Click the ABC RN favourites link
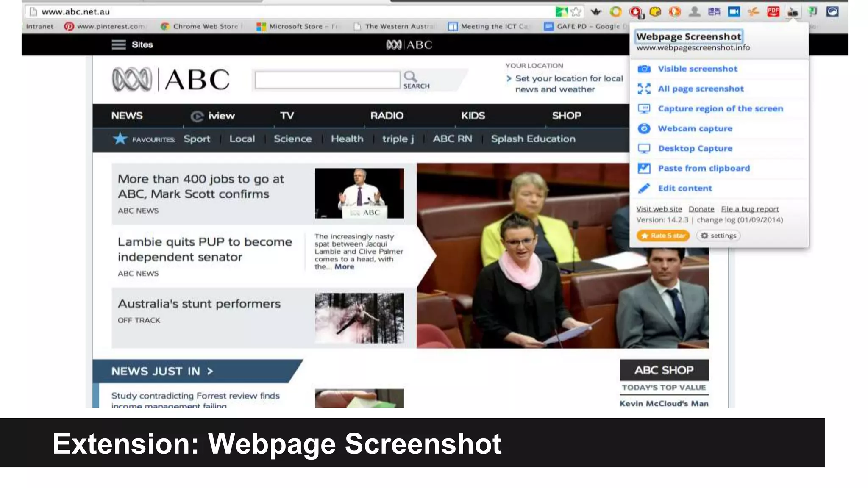Screen dimensions: 868x488 coord(452,139)
